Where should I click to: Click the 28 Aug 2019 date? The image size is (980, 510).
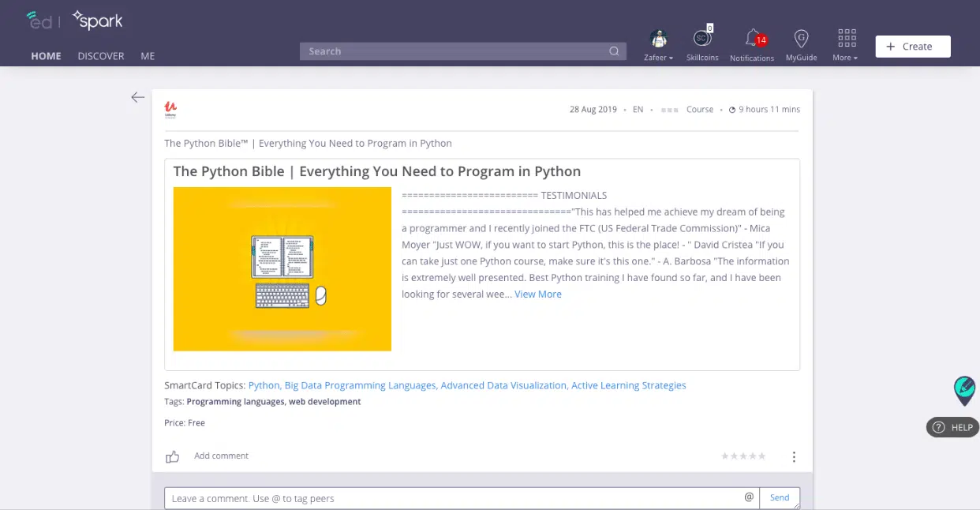pyautogui.click(x=593, y=110)
